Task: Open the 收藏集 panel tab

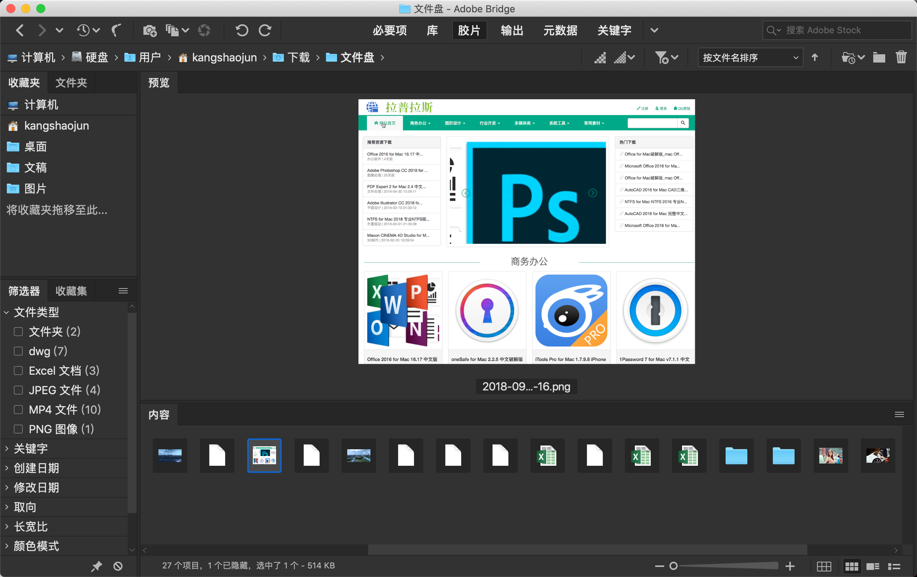Action: click(71, 291)
